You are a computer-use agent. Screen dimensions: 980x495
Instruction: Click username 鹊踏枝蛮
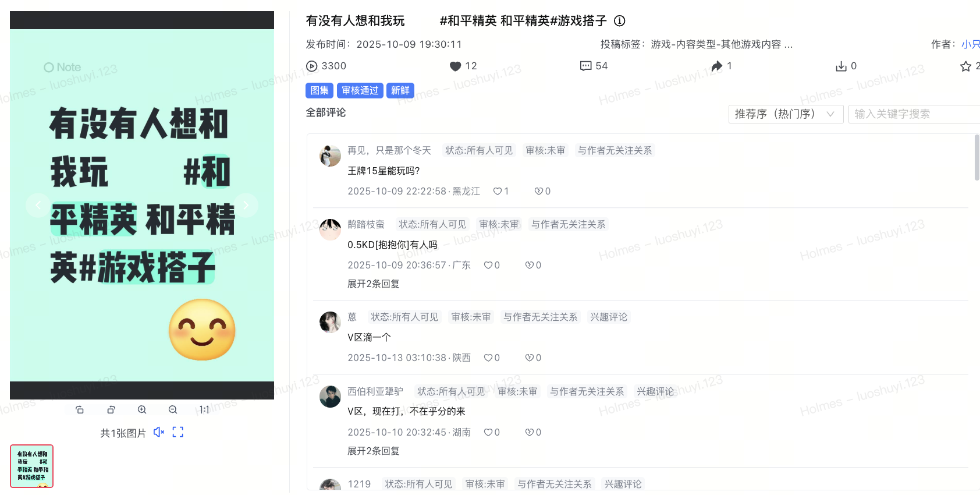click(x=366, y=225)
